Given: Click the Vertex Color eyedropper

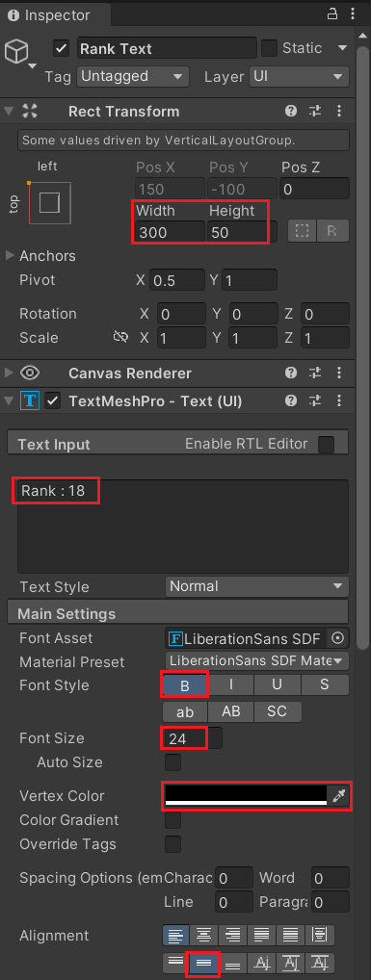Looking at the screenshot, I should coord(338,795).
